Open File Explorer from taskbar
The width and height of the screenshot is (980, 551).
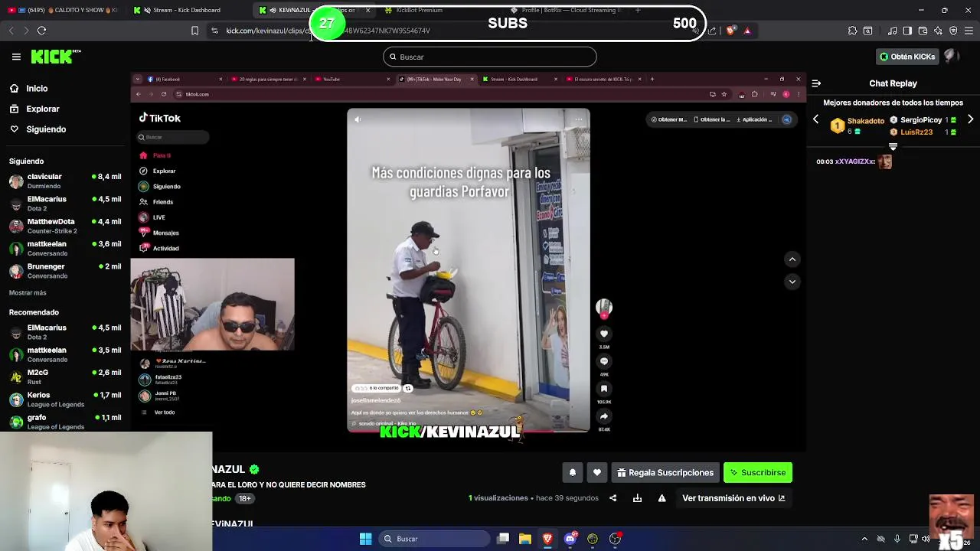click(525, 539)
